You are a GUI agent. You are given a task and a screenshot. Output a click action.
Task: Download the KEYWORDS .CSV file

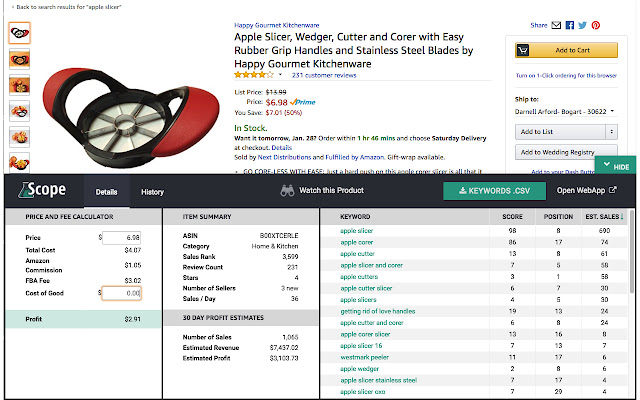tap(494, 191)
